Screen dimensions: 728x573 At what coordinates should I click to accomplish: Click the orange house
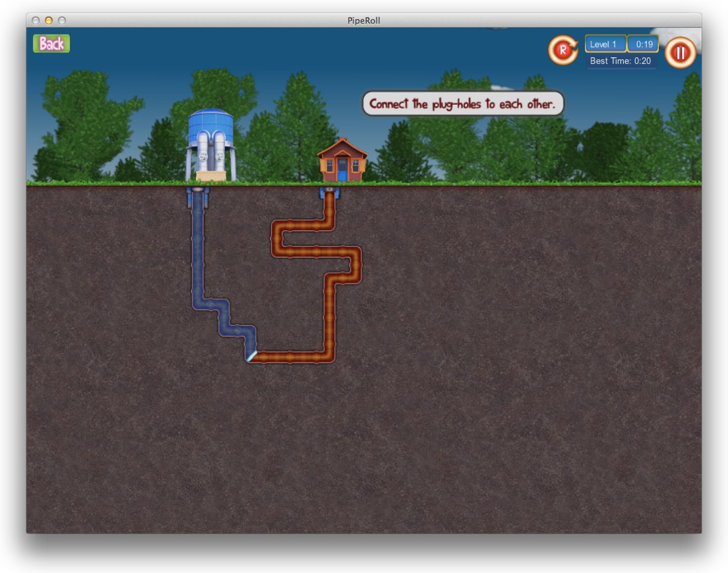[343, 161]
